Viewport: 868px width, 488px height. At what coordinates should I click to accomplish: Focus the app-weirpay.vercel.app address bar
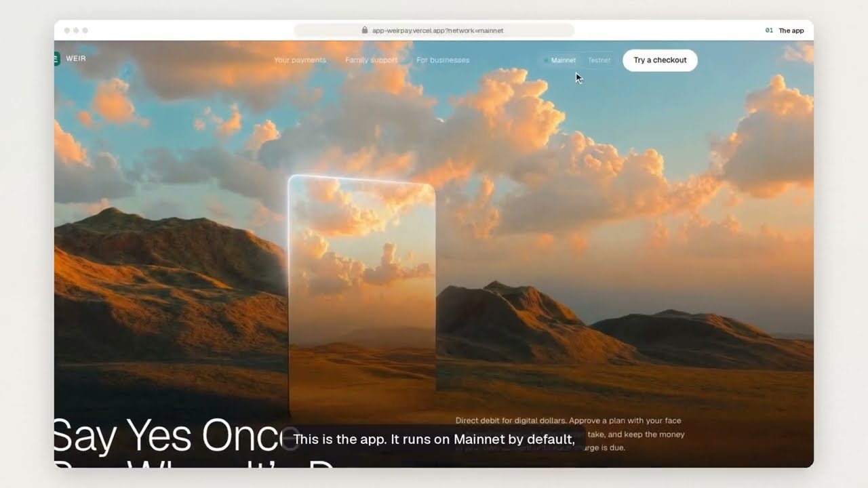434,30
